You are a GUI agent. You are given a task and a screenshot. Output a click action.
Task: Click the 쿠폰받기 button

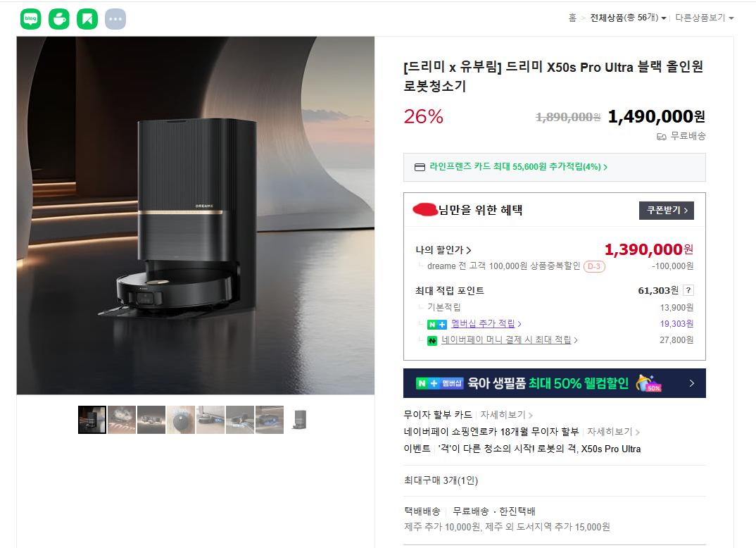pos(667,211)
